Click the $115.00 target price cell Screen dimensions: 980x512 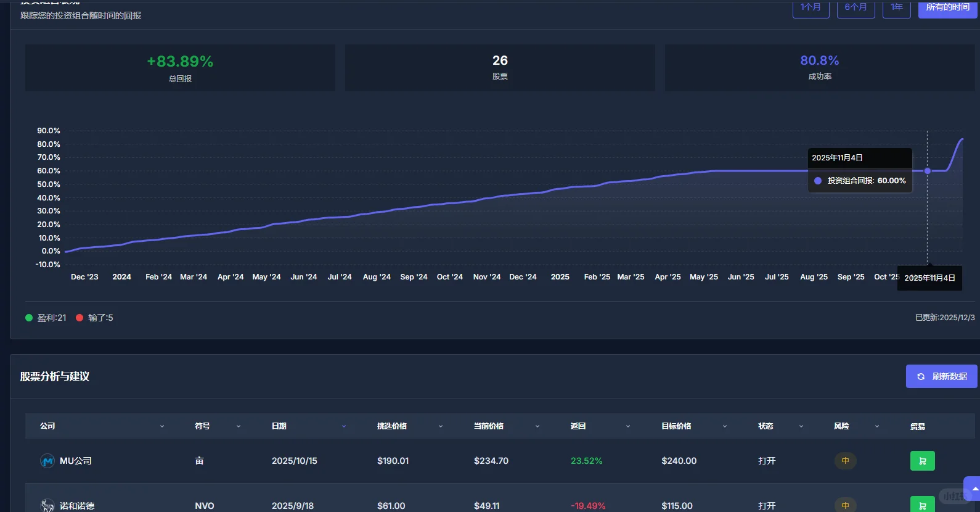(677, 506)
